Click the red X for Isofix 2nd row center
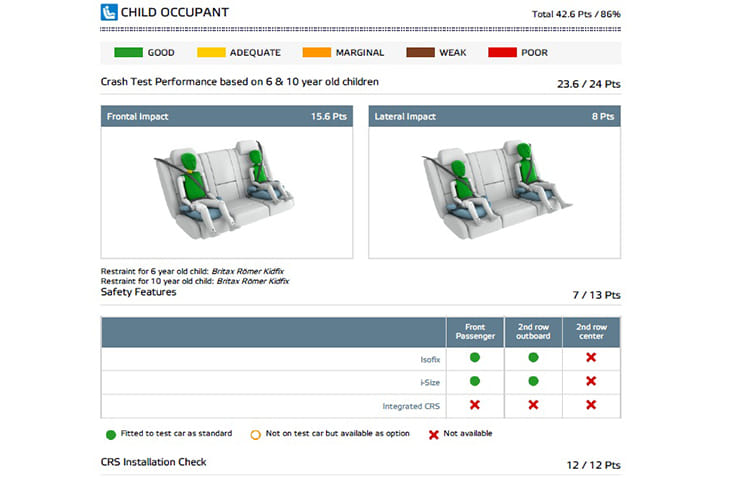The image size is (735, 485). coord(591,357)
